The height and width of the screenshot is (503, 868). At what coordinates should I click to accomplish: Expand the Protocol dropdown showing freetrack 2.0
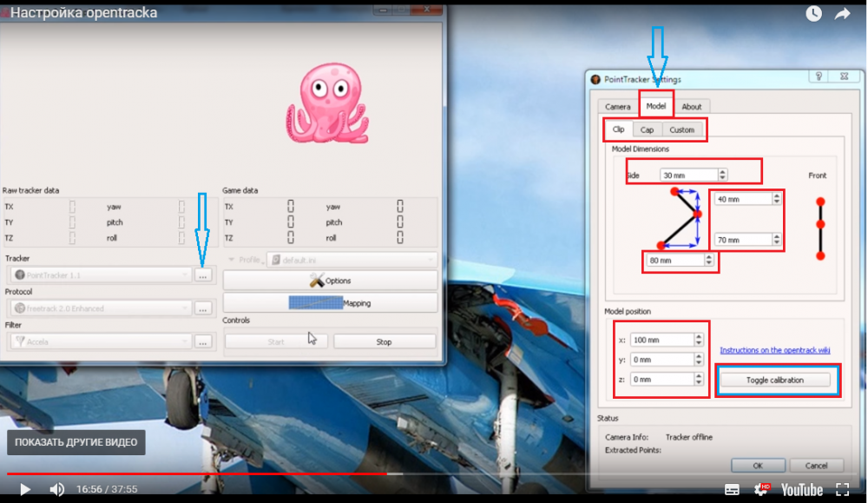[99, 308]
